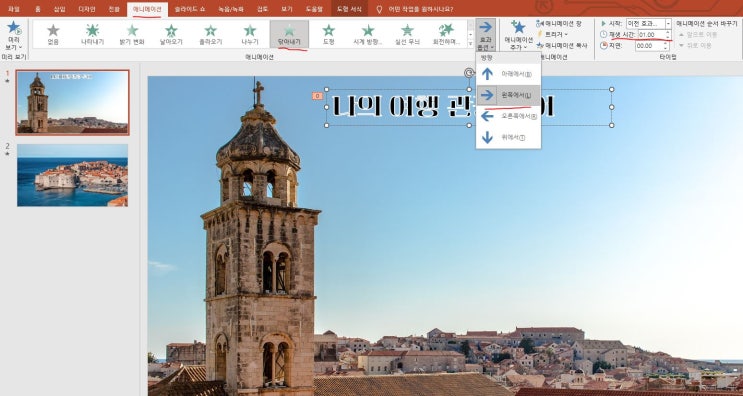Apply the 도형 (Shape) animation
The image size is (743, 396).
click(x=328, y=34)
